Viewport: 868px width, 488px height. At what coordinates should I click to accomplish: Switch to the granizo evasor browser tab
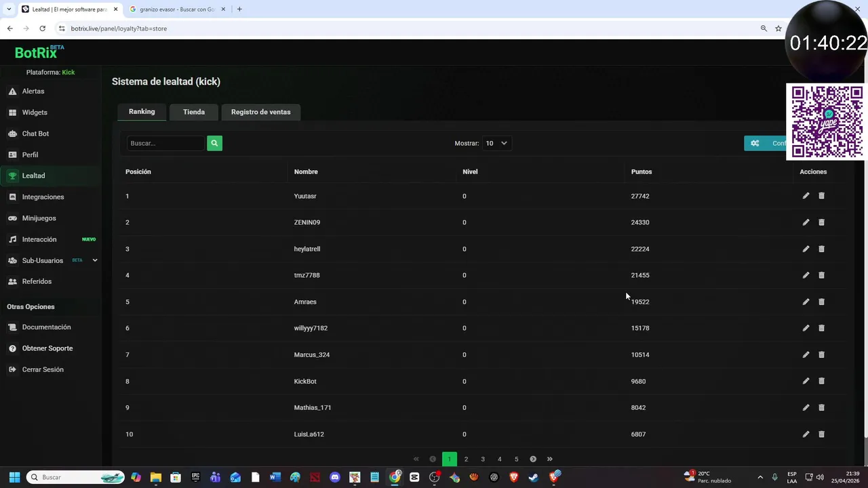pyautogui.click(x=176, y=9)
